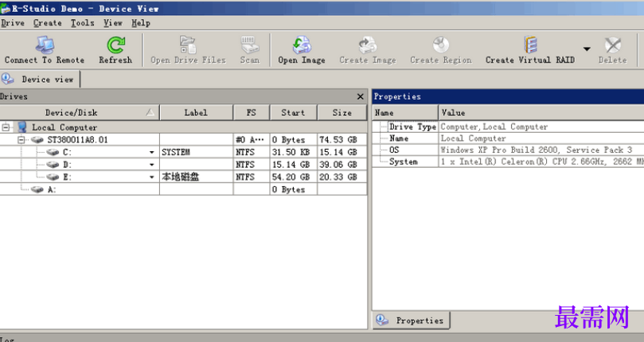Image resolution: width=644 pixels, height=342 pixels.
Task: Open dropdown arrow beside drive D:
Action: pyautogui.click(x=151, y=165)
